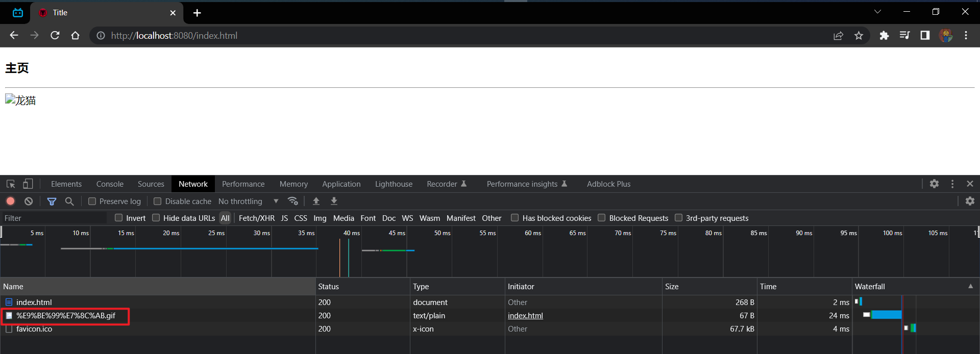This screenshot has height=354, width=980.
Task: Open the Lighthouse tab
Action: 394,184
